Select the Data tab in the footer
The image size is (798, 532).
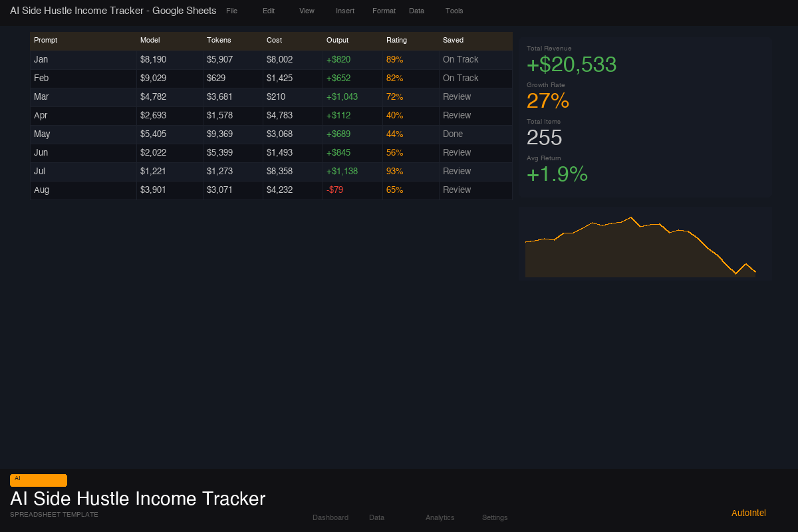click(x=376, y=517)
